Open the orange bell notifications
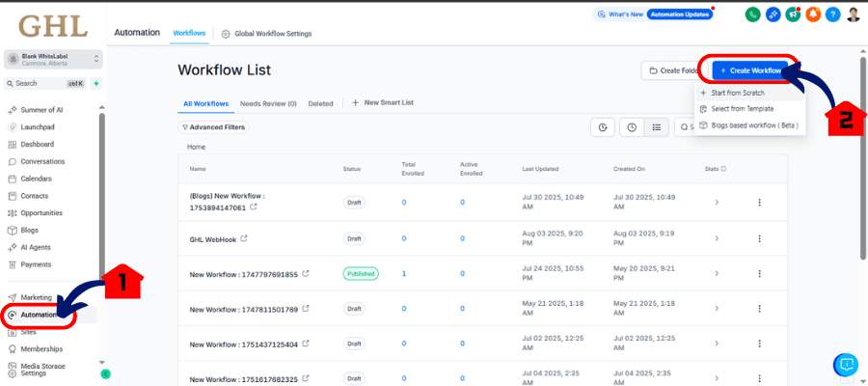The image size is (868, 386). [813, 14]
